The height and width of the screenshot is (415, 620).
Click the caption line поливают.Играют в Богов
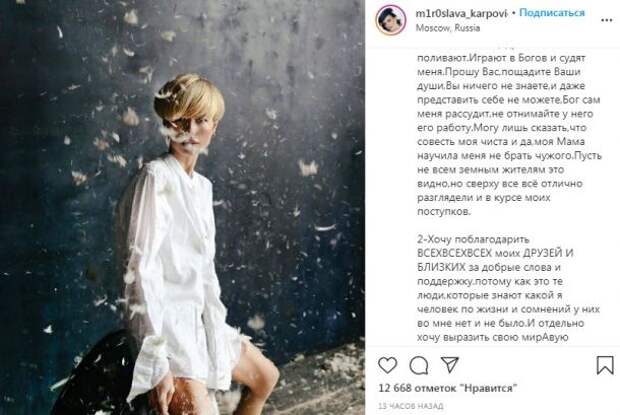501,58
